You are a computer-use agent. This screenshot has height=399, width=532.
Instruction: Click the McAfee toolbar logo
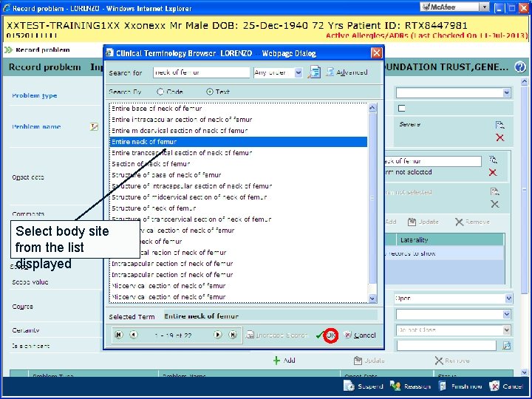tap(440, 7)
